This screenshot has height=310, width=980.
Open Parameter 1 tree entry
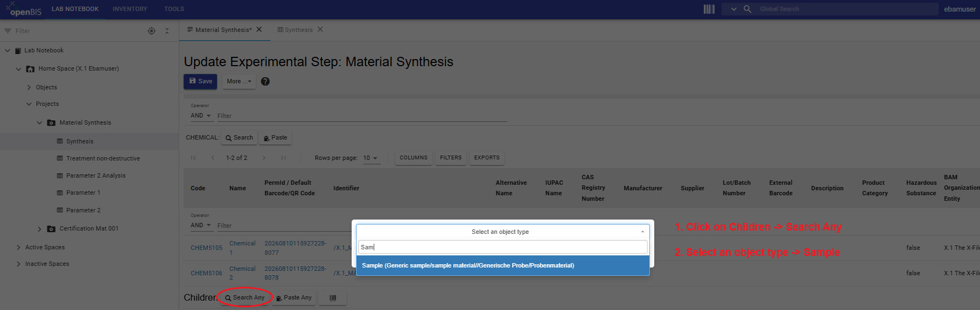(83, 193)
